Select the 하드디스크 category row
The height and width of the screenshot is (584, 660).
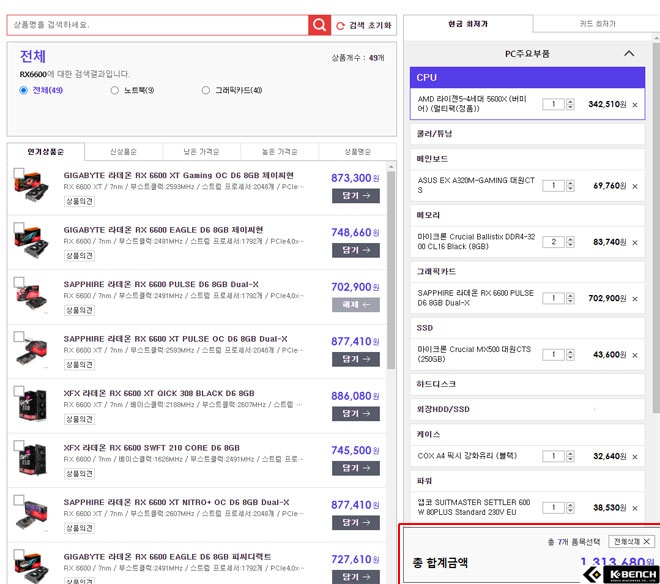tap(527, 384)
